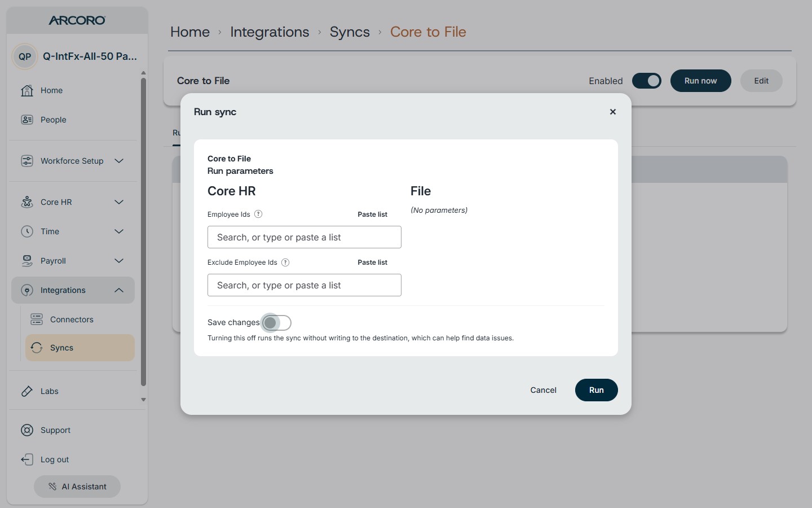Click the Exclude Employee Ids help icon
Viewport: 812px width, 508px height.
tap(285, 262)
